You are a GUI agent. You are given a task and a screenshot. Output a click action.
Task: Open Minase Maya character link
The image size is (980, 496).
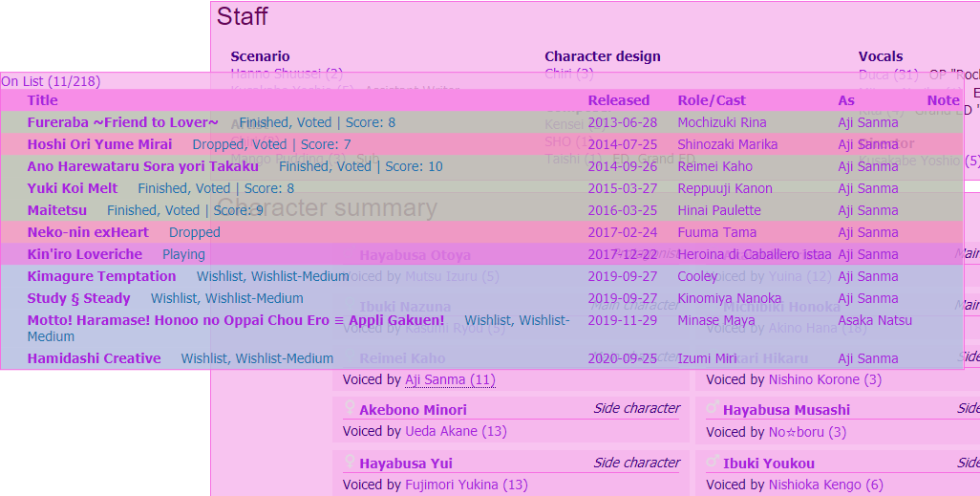pyautogui.click(x=716, y=320)
